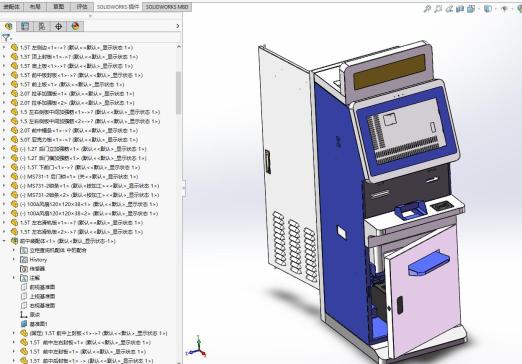Click Section View icon in view toolbar
522x364 pixels.
(x=460, y=9)
